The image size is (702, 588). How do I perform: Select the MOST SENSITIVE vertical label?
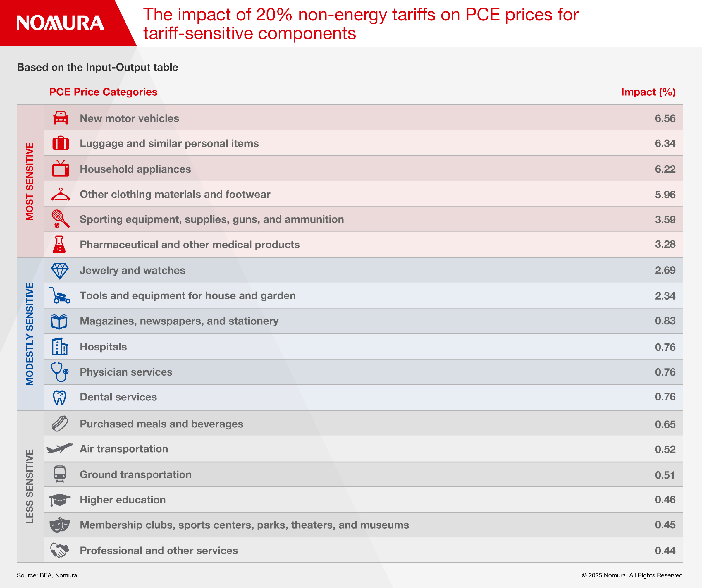pyautogui.click(x=30, y=181)
